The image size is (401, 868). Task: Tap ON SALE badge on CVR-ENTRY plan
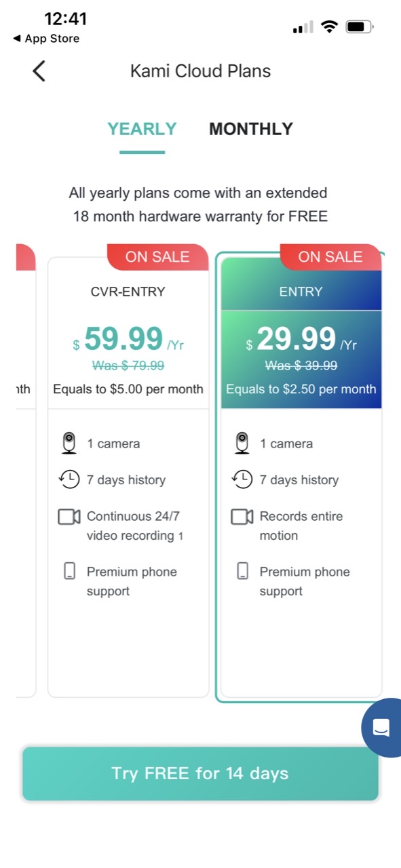(157, 256)
